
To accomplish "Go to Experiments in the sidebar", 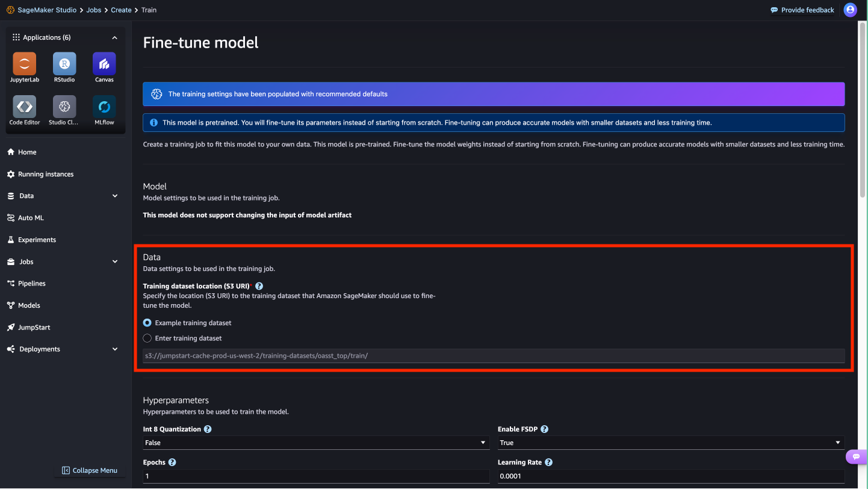I will coord(37,239).
